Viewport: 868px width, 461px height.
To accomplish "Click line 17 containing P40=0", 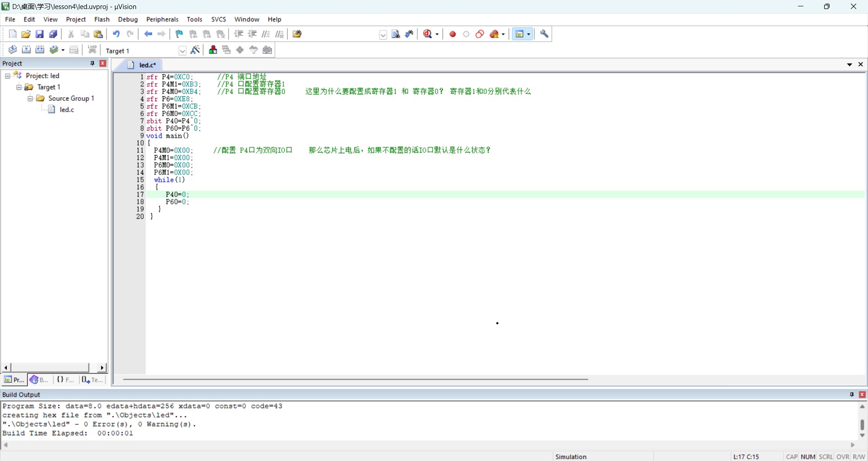I will coord(505,194).
